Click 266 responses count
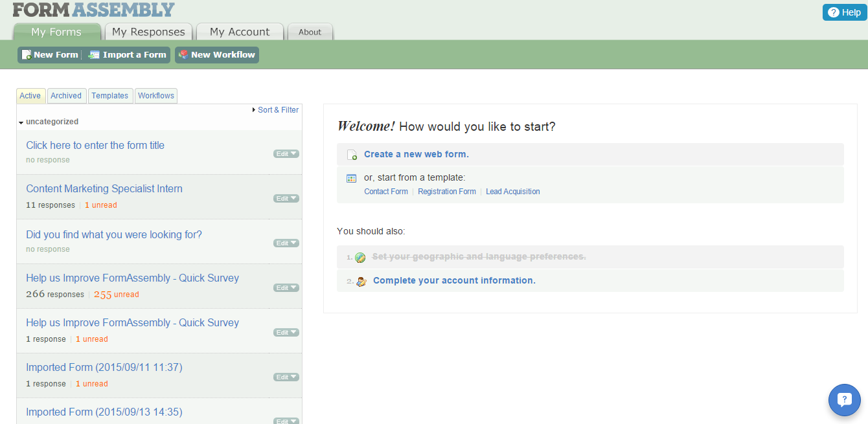Image resolution: width=868 pixels, height=424 pixels. click(55, 295)
